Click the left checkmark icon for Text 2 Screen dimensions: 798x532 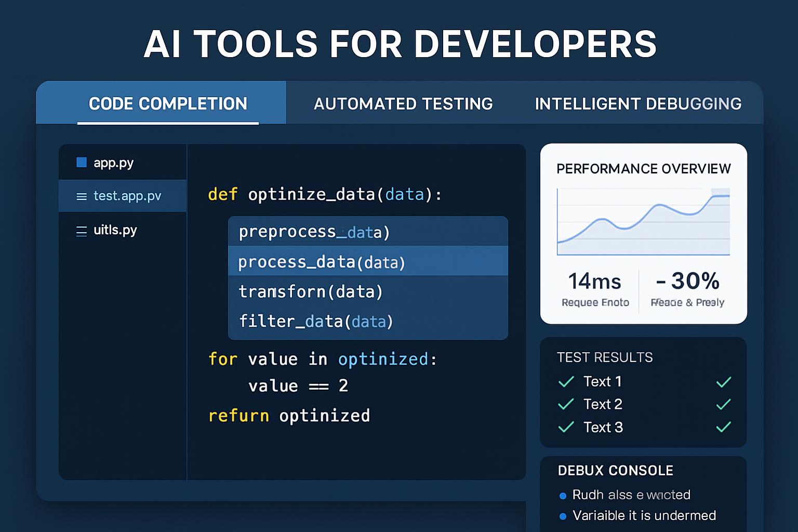click(566, 404)
